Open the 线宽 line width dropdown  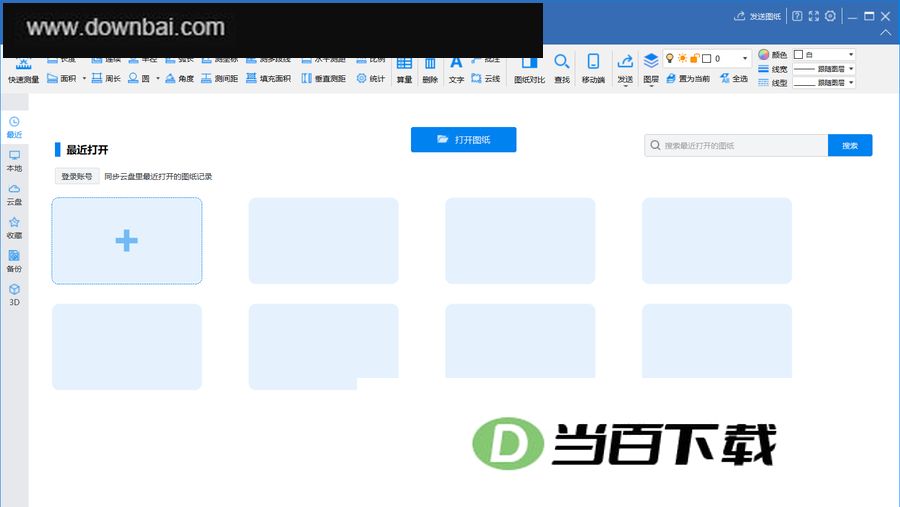824,69
